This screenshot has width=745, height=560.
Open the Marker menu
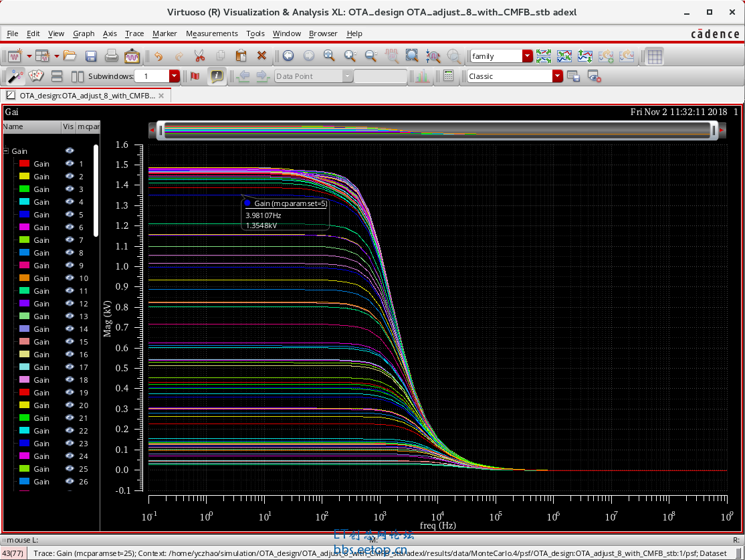click(165, 33)
